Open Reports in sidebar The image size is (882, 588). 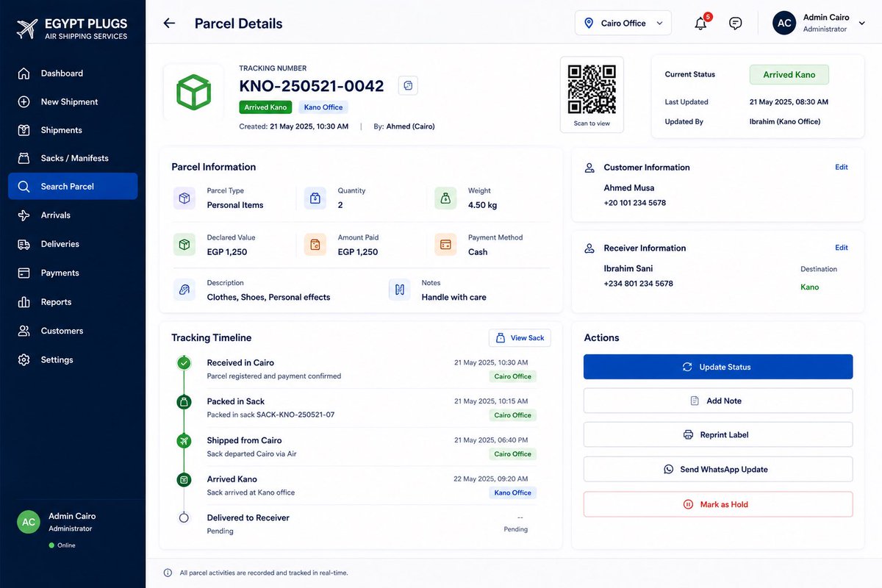73,302
